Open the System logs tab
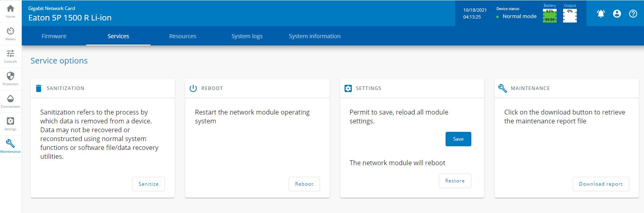644x213 pixels. tap(247, 36)
